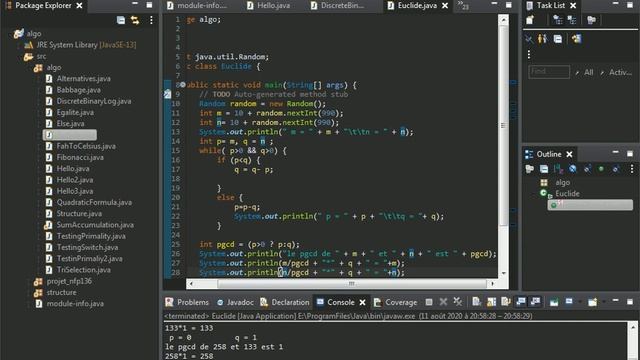Switch to Hello.java editor tab
The height and width of the screenshot is (360, 640).
pyautogui.click(x=268, y=6)
